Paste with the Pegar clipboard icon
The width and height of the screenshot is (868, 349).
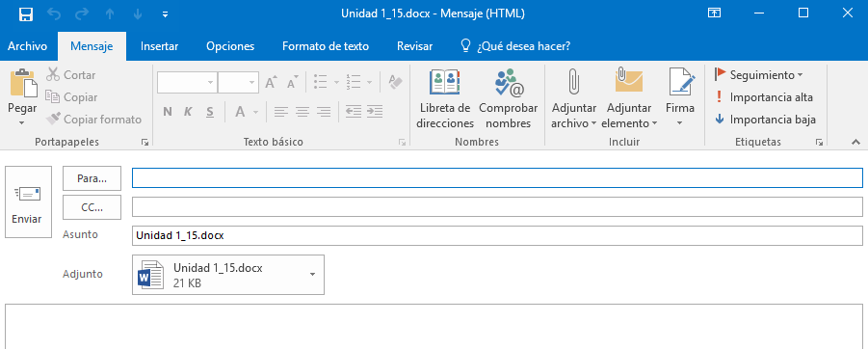click(22, 82)
